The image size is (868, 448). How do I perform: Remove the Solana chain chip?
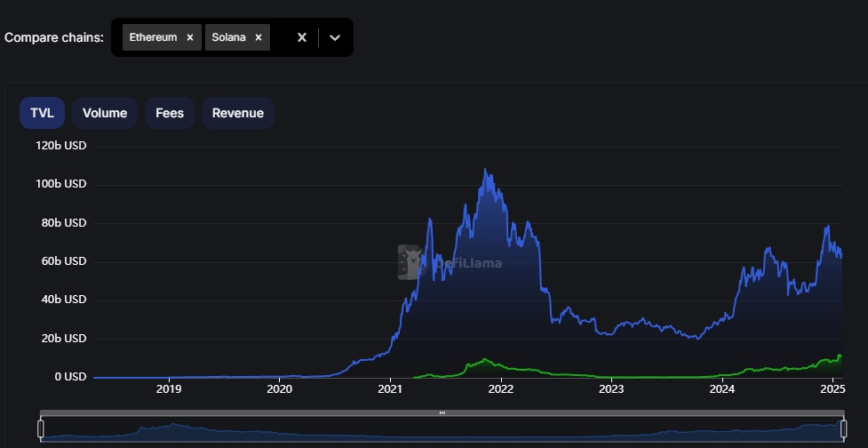click(258, 37)
